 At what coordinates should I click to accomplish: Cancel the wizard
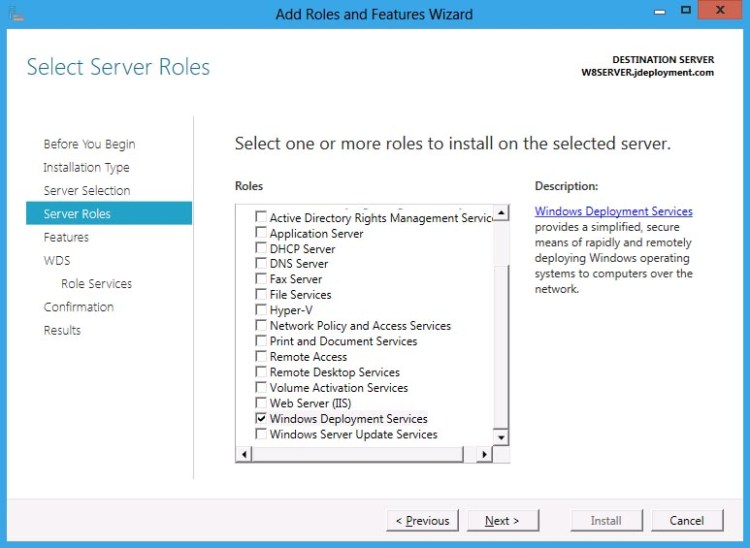click(687, 520)
